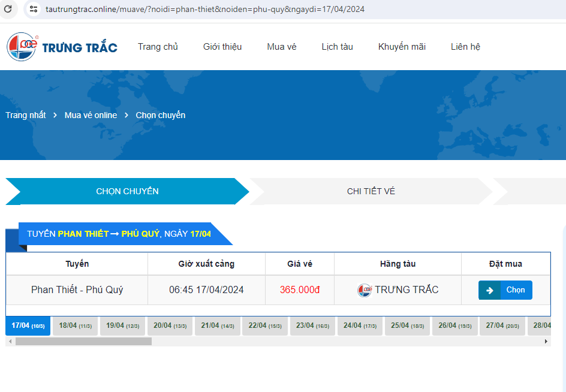Click the date list scrollbar thumb
The height and width of the screenshot is (392, 566).
pos(83,342)
